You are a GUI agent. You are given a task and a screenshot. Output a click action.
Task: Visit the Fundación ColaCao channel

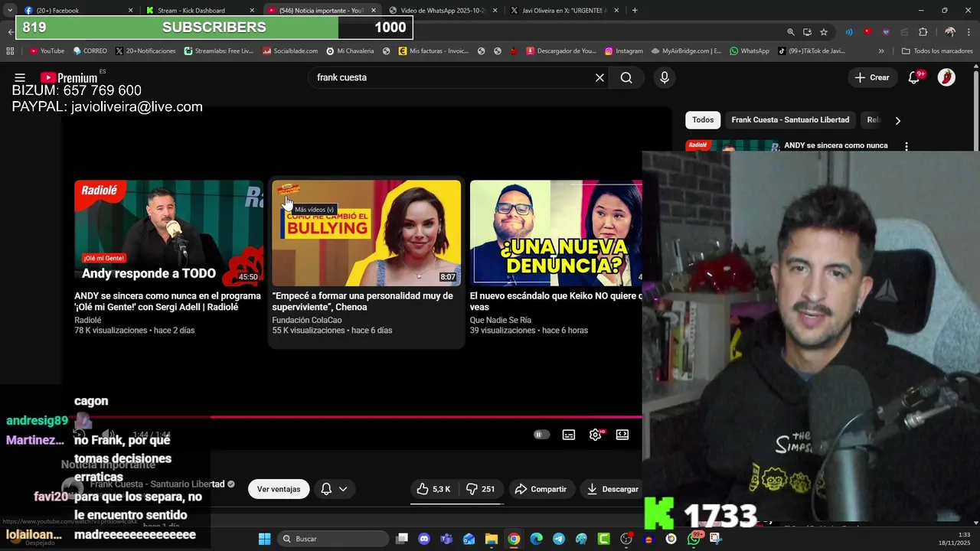point(307,321)
